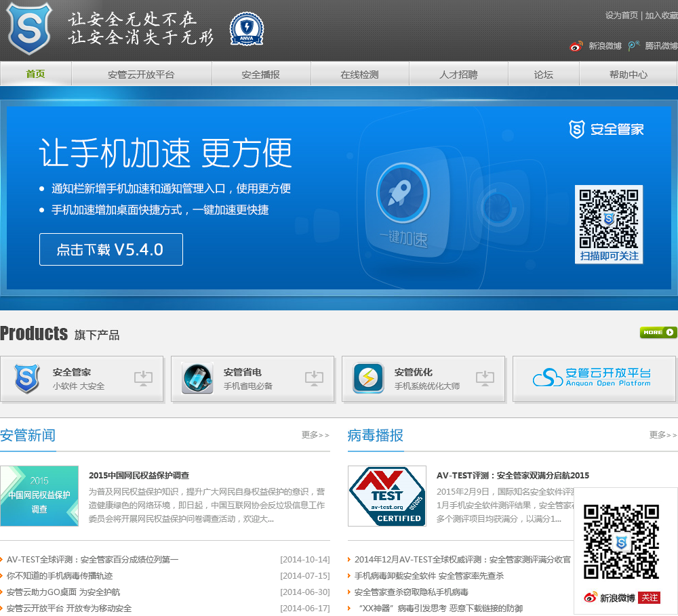Open 人才招聘 menu item
Viewport: 678px width, 616px height.
tap(458, 75)
